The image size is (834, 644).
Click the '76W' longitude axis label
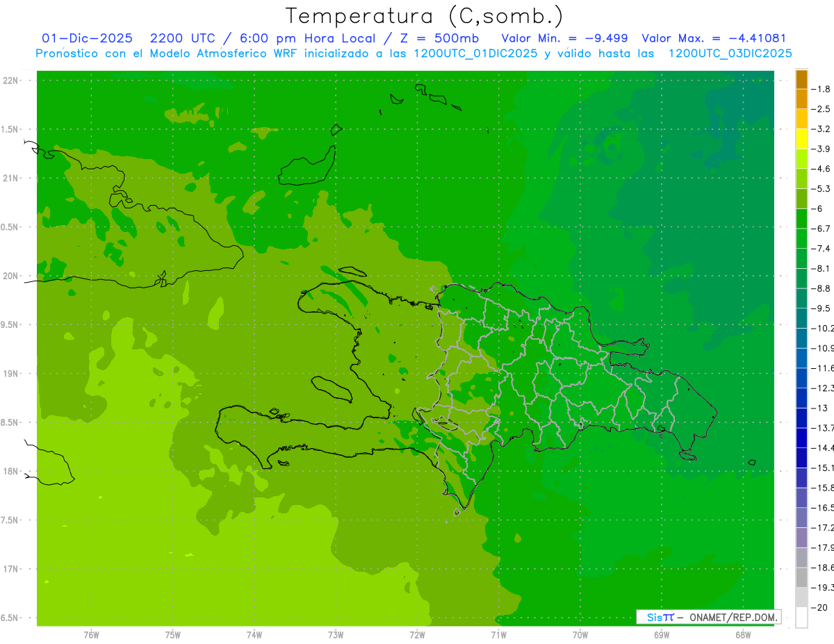[91, 634]
